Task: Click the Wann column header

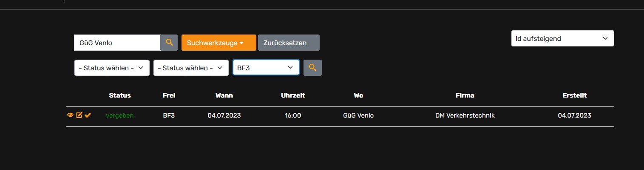Action: point(224,95)
